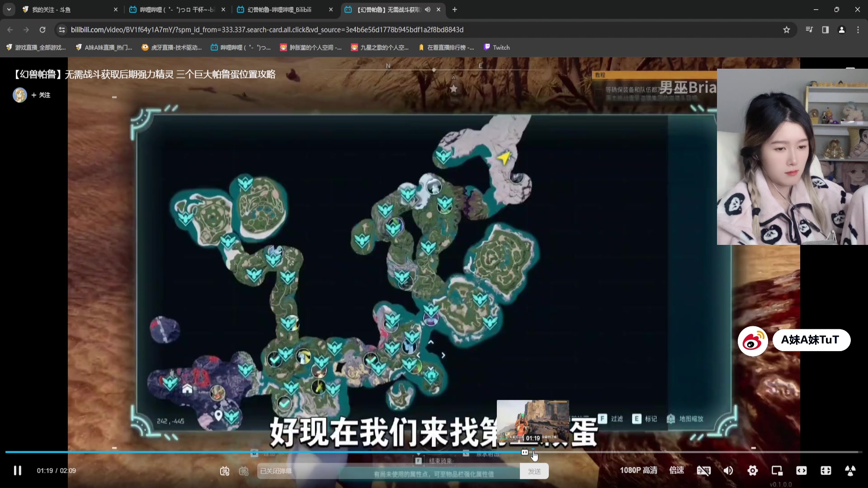This screenshot has height=488, width=868.
Task: Click the home base icon on the map
Action: click(187, 389)
